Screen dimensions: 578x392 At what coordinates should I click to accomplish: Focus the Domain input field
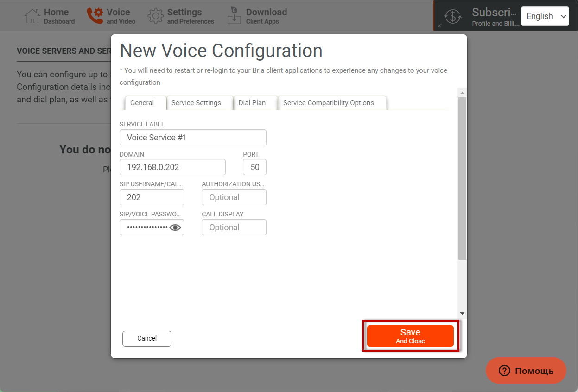pyautogui.click(x=172, y=167)
